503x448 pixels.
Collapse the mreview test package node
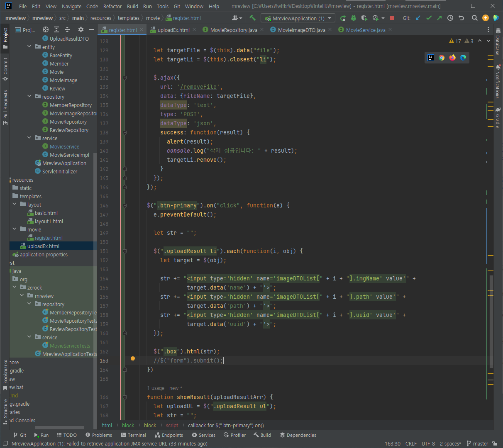point(22,296)
